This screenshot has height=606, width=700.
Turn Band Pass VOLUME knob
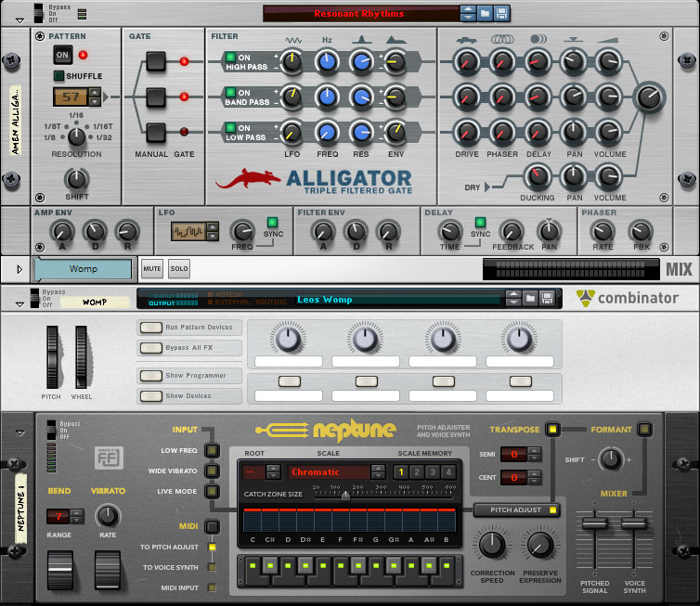pyautogui.click(x=609, y=97)
